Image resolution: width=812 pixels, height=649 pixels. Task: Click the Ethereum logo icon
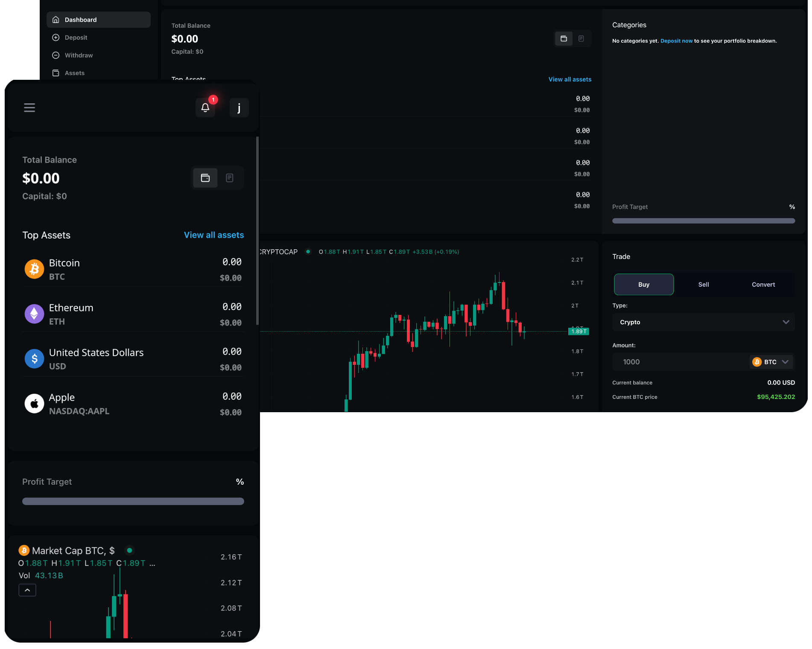pyautogui.click(x=34, y=314)
